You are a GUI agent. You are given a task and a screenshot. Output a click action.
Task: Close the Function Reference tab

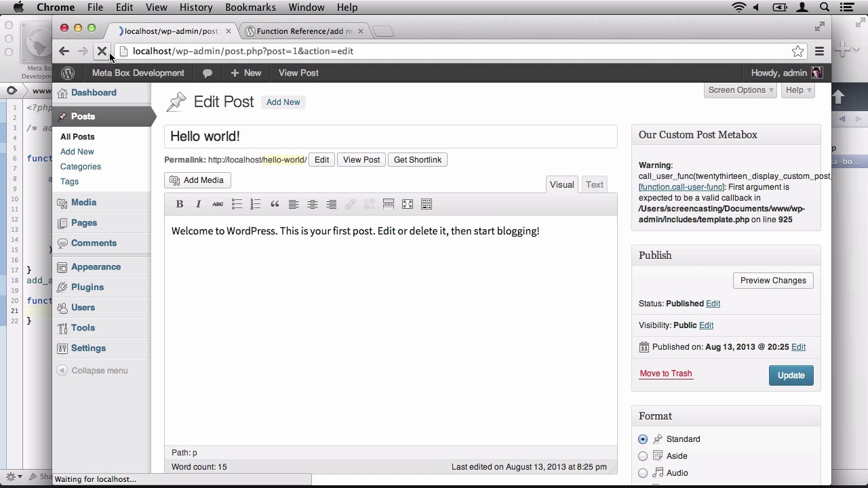[x=361, y=31]
